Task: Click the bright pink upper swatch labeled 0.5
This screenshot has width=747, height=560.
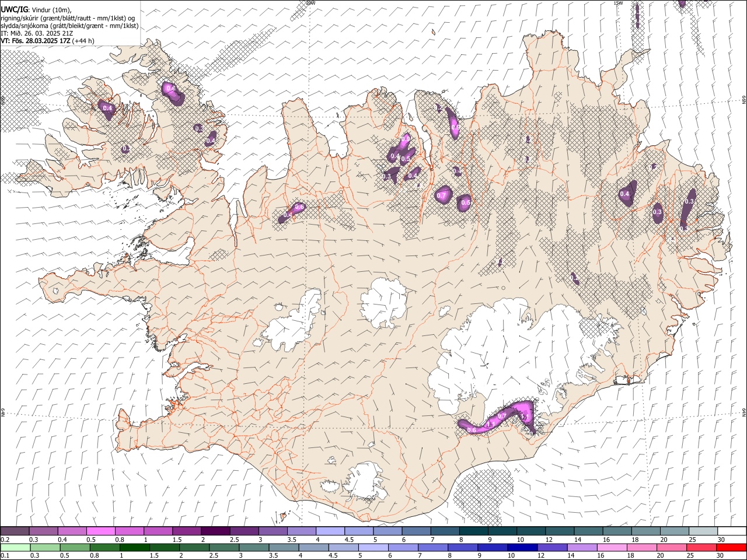Action: click(x=101, y=531)
